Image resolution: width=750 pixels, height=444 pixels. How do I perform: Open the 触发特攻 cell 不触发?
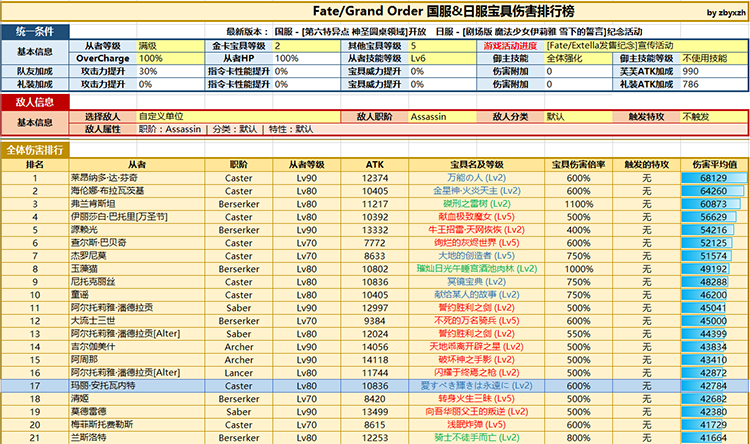tap(714, 116)
